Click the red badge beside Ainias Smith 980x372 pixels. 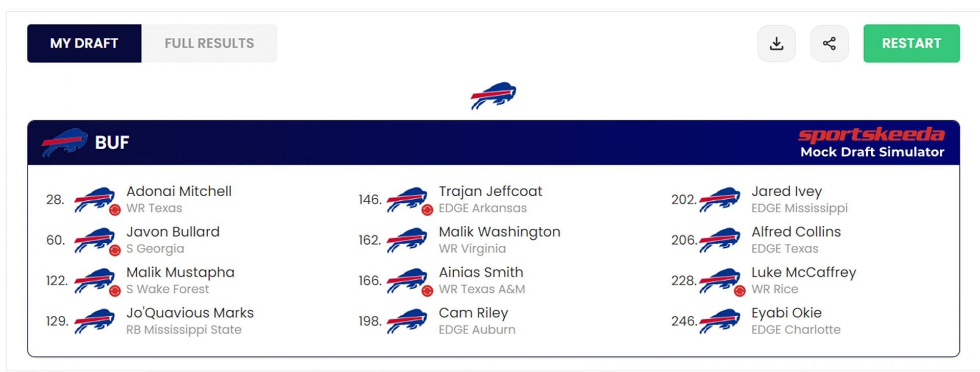(427, 291)
